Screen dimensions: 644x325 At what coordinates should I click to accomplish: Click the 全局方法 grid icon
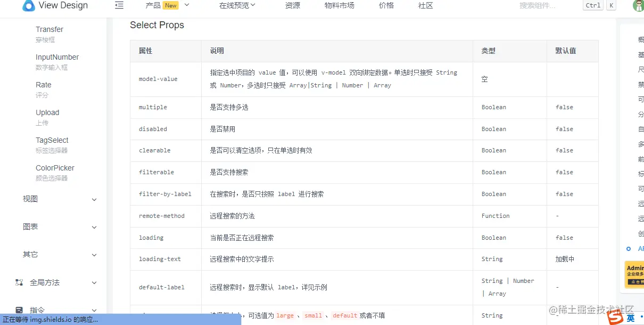tap(19, 282)
